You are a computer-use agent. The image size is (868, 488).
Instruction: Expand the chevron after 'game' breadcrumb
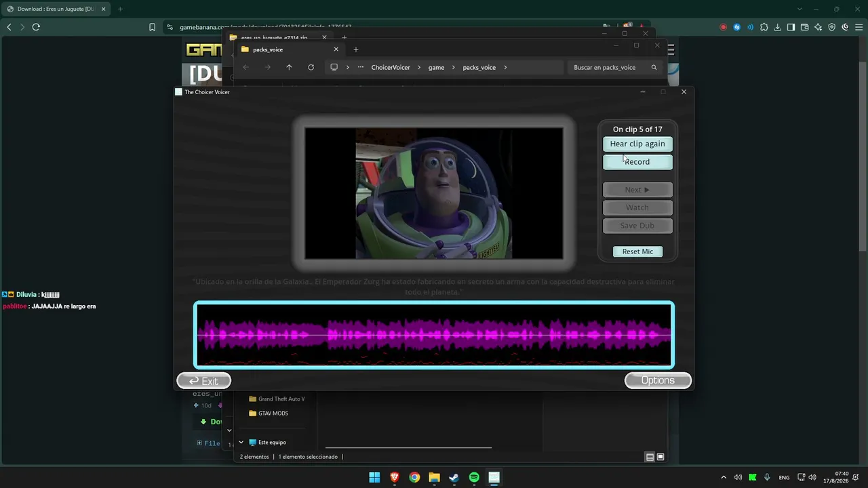[x=454, y=68]
